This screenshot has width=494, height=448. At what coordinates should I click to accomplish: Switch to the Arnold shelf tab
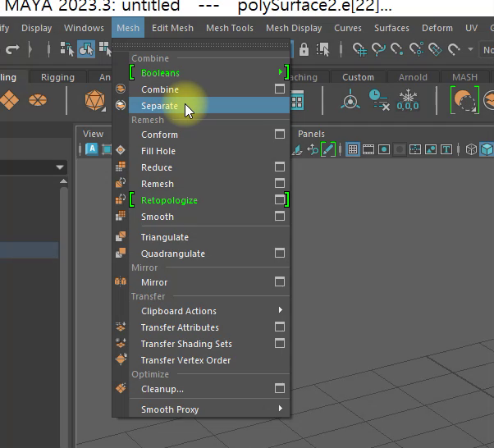413,77
